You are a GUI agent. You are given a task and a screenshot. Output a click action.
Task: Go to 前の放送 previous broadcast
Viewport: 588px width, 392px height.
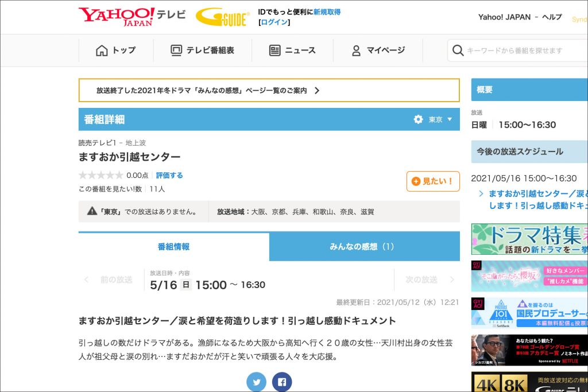click(x=110, y=280)
